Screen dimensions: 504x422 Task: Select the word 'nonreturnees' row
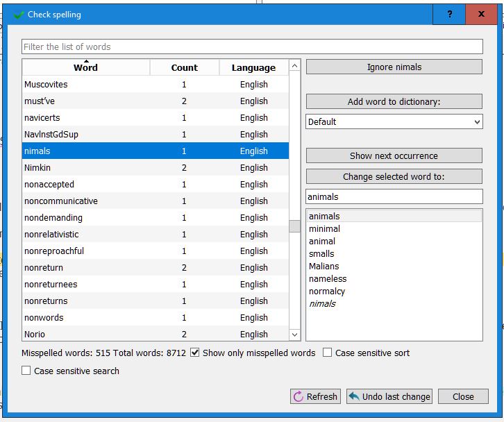(156, 285)
